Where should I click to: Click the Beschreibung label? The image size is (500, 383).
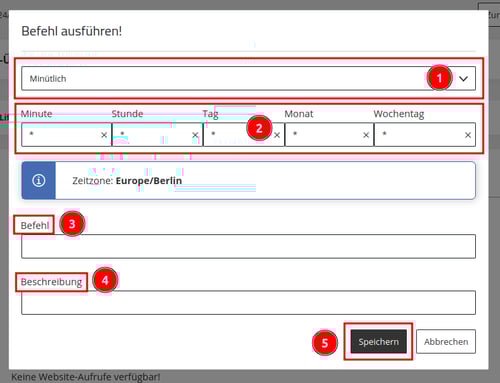[x=51, y=282]
